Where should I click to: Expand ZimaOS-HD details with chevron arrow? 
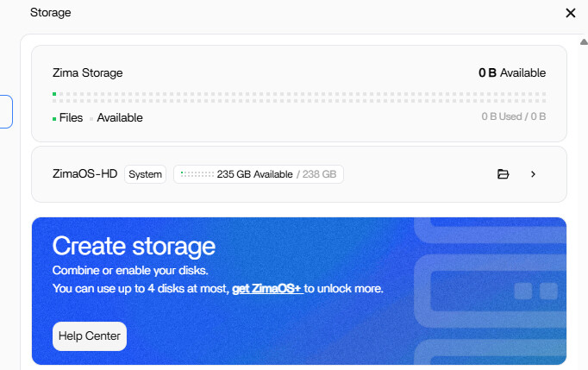pos(533,174)
